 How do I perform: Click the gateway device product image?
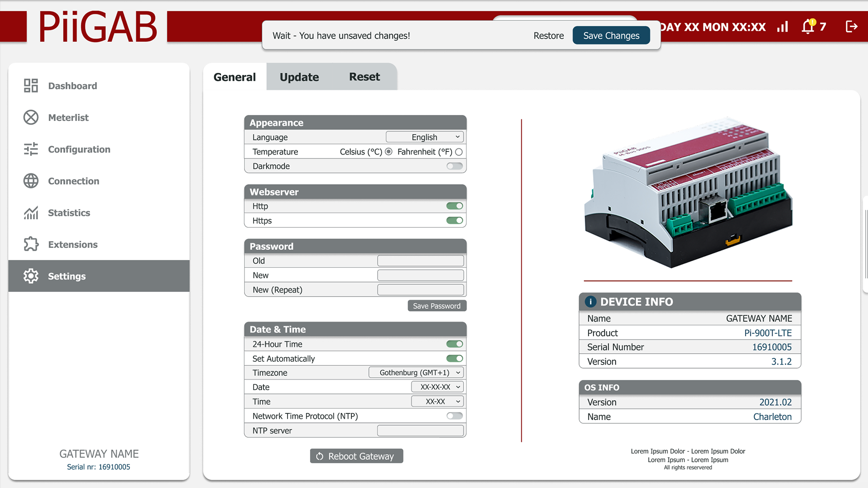pos(688,192)
